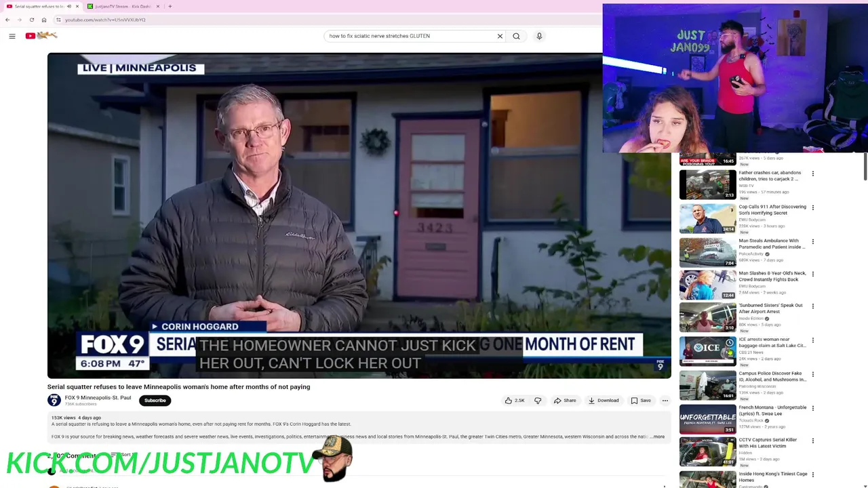
Task: Open 'French Montana Unforgettable' thumbnail
Action: coord(708,419)
